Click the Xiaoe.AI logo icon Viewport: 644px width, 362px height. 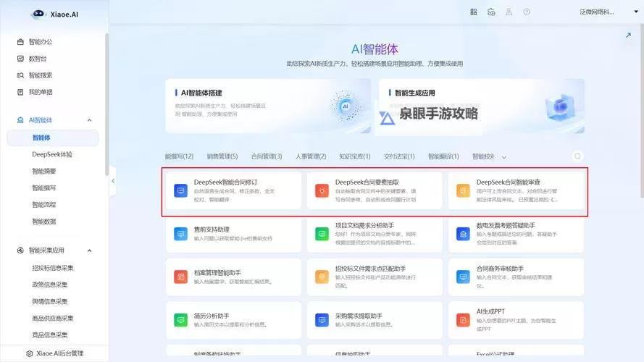(38, 14)
